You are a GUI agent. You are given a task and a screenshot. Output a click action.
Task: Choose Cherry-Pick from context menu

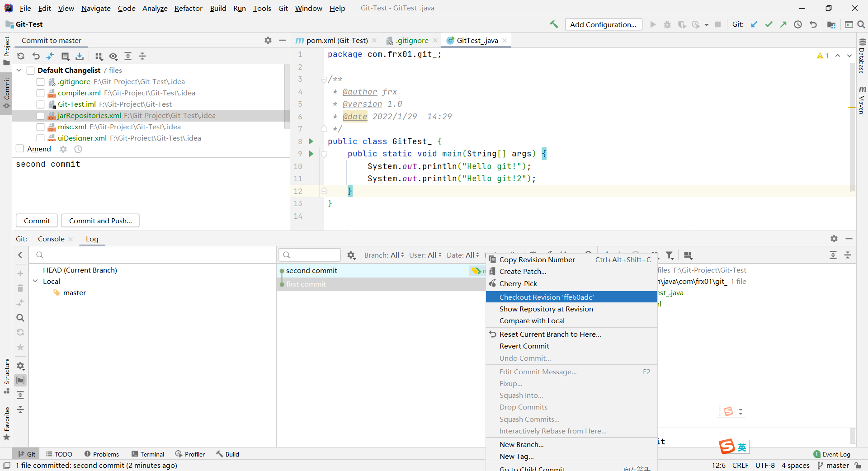571,284
